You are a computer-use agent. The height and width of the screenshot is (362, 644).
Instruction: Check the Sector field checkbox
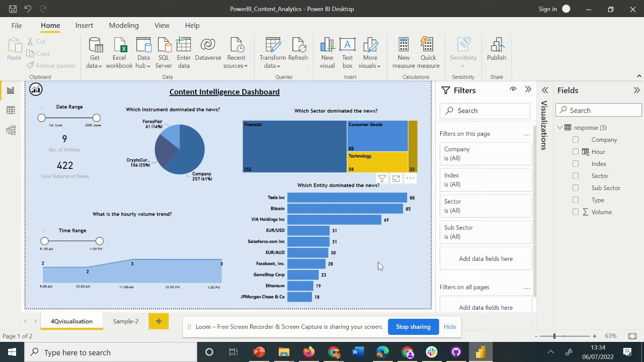click(x=576, y=176)
